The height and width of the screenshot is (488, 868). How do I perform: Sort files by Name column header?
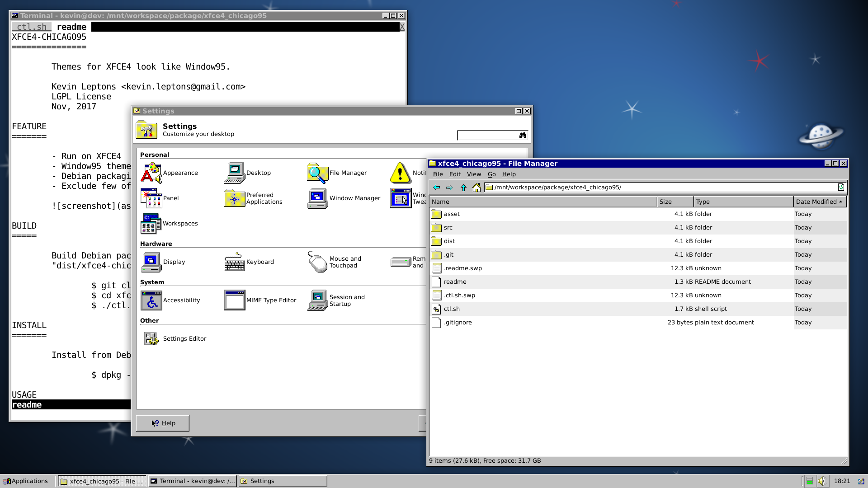(542, 202)
